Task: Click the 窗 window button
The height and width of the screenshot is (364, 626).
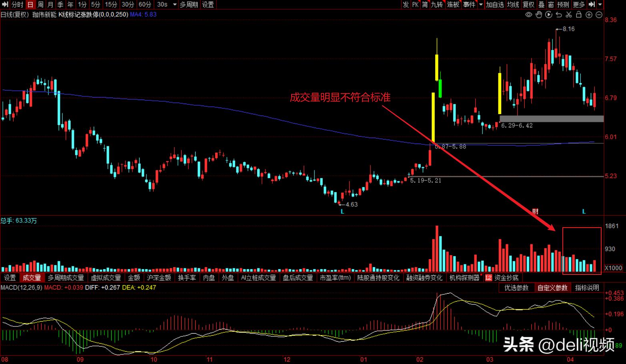Action: point(551,4)
